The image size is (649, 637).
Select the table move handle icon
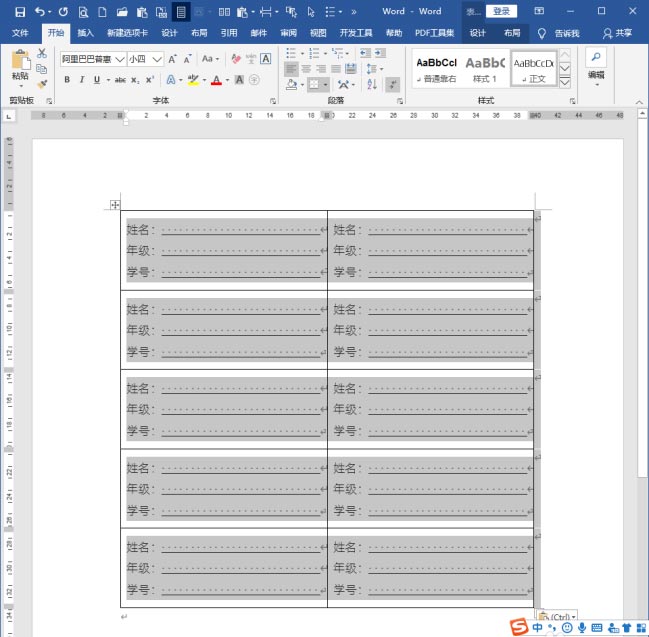pyautogui.click(x=115, y=205)
